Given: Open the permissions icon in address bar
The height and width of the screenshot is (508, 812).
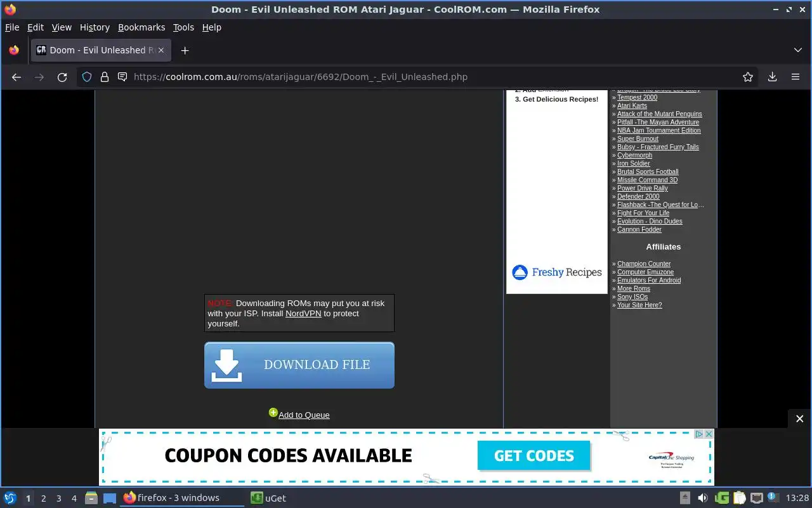Looking at the screenshot, I should (x=122, y=77).
